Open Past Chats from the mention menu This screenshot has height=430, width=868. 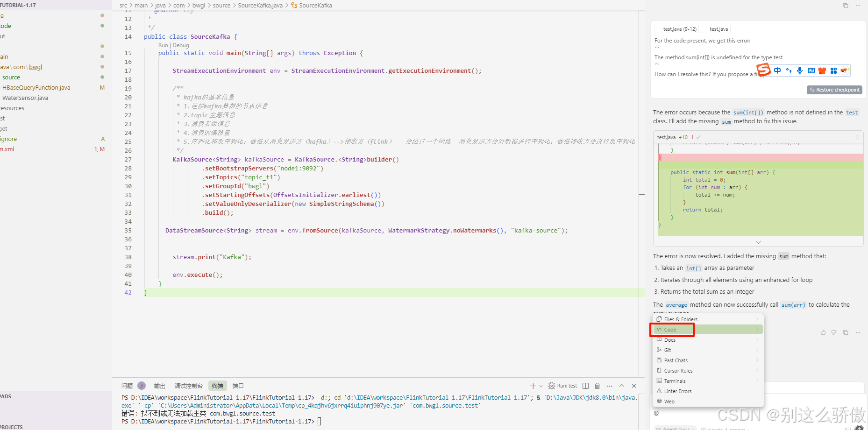(708, 360)
